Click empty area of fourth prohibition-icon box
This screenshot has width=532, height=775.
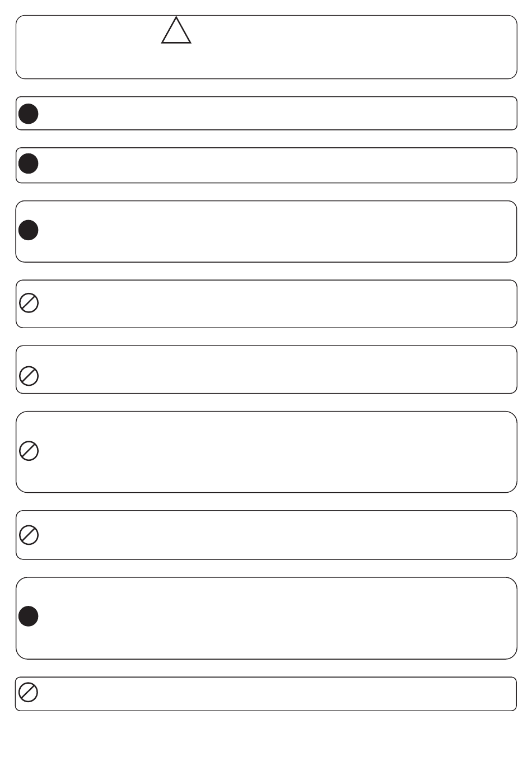pyautogui.click(x=277, y=535)
